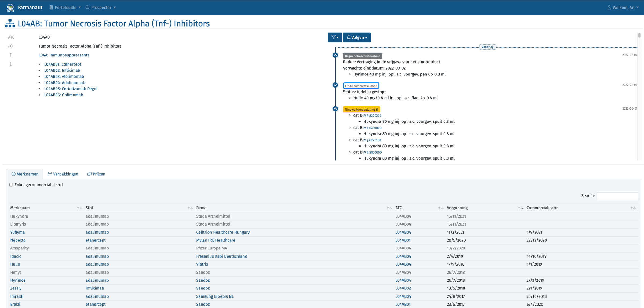
Task: Open the Viatris company link
Action: tap(202, 264)
